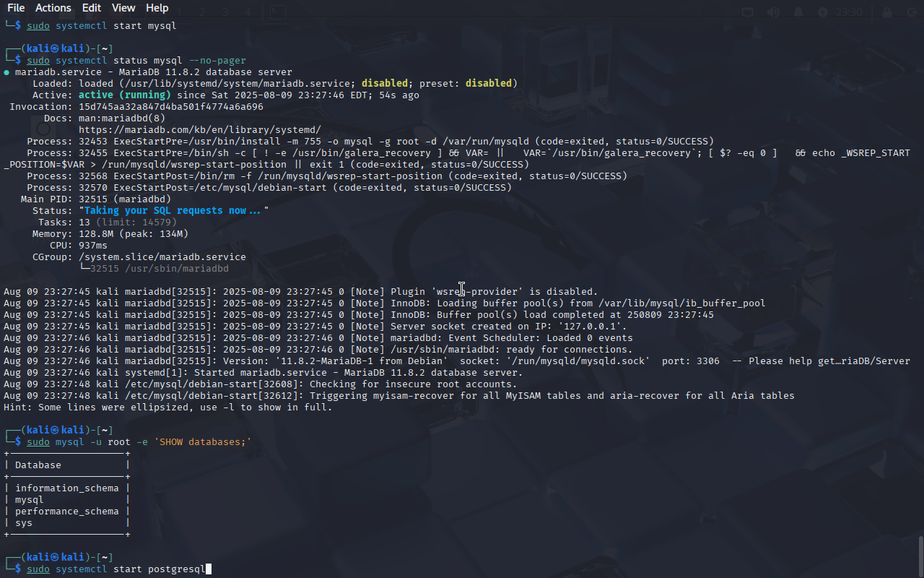Viewport: 924px width, 578px height.
Task: Open the Edit menu
Action: (92, 8)
